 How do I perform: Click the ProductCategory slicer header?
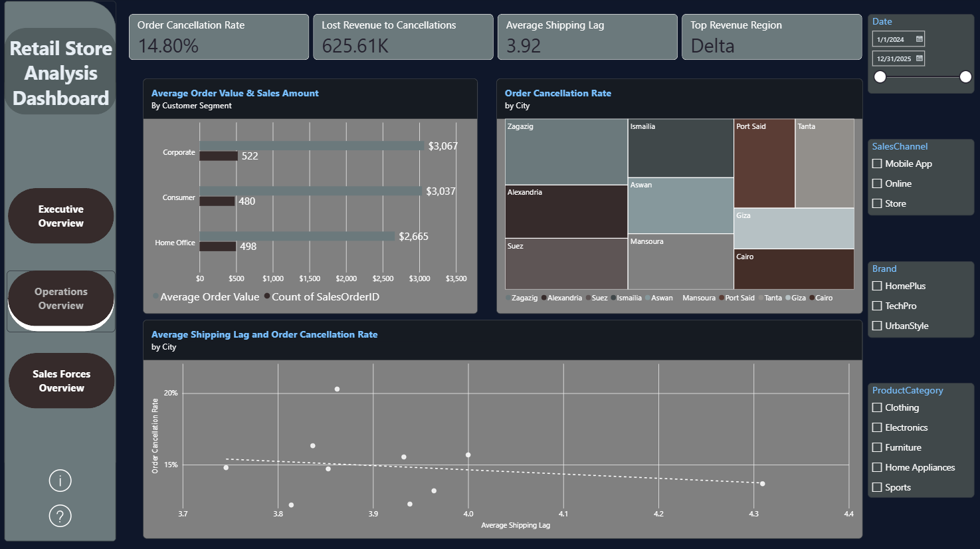[x=908, y=390]
